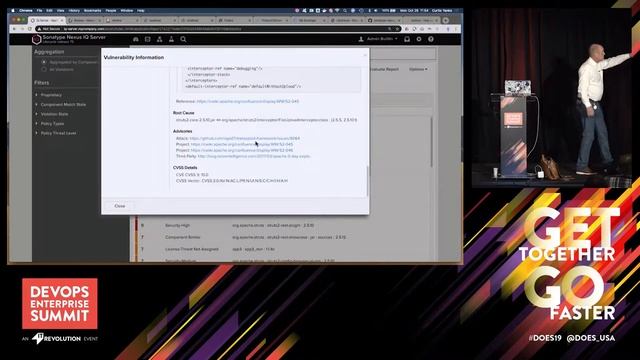Open the reports icon in Nexus header

(x=148, y=39)
